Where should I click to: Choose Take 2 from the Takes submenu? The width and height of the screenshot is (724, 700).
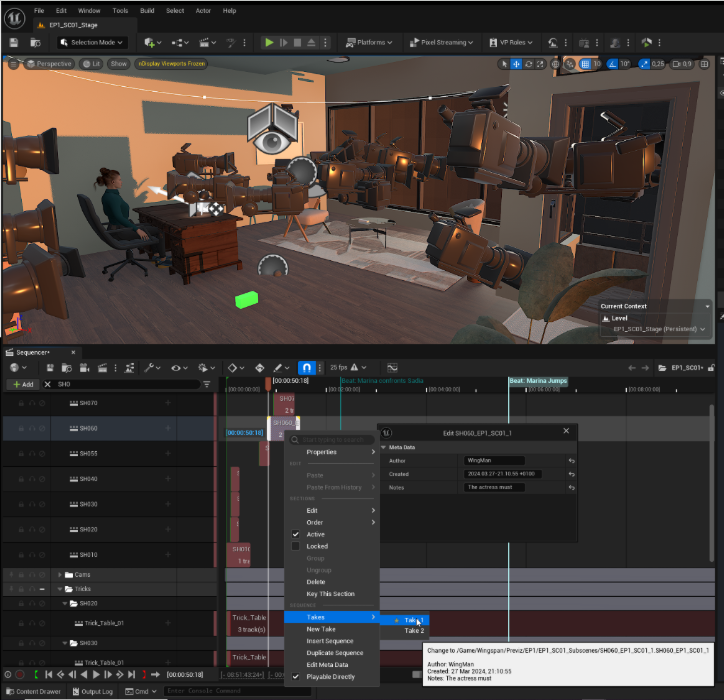tap(414, 631)
